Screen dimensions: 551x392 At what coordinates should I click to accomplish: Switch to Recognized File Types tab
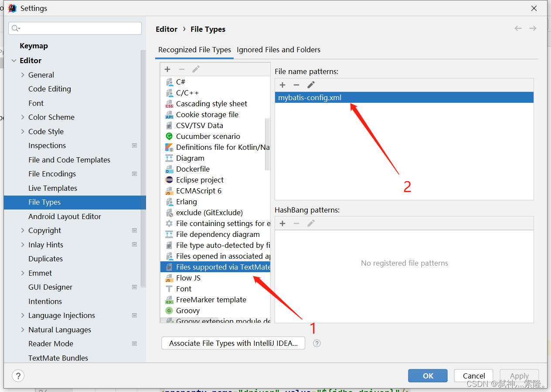click(194, 50)
